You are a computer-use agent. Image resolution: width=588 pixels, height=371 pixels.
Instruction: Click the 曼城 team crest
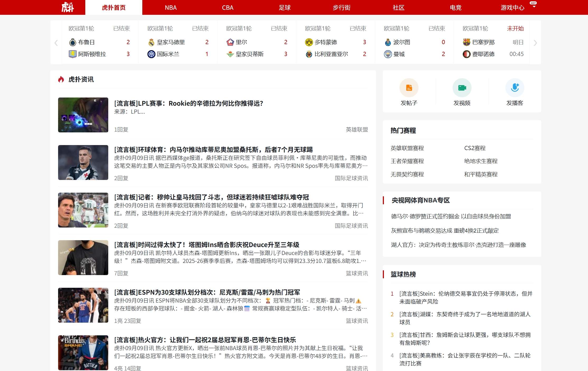(388, 54)
